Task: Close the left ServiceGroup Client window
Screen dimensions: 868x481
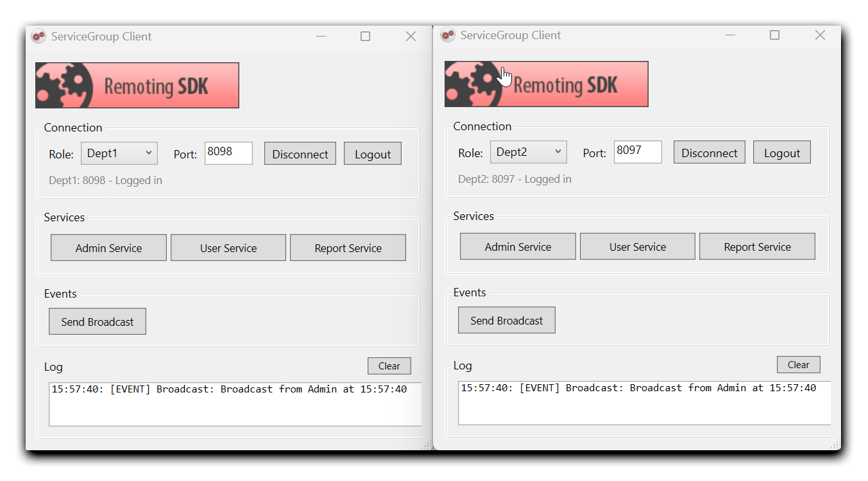Action: click(x=411, y=37)
